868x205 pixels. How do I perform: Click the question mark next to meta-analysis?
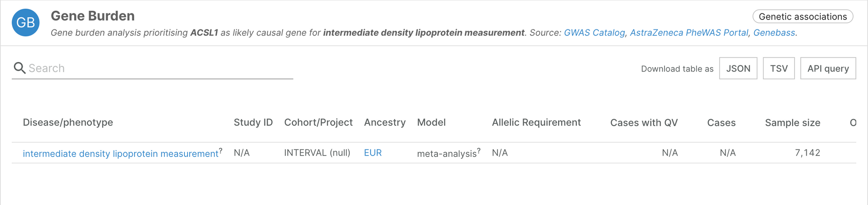coord(479,150)
